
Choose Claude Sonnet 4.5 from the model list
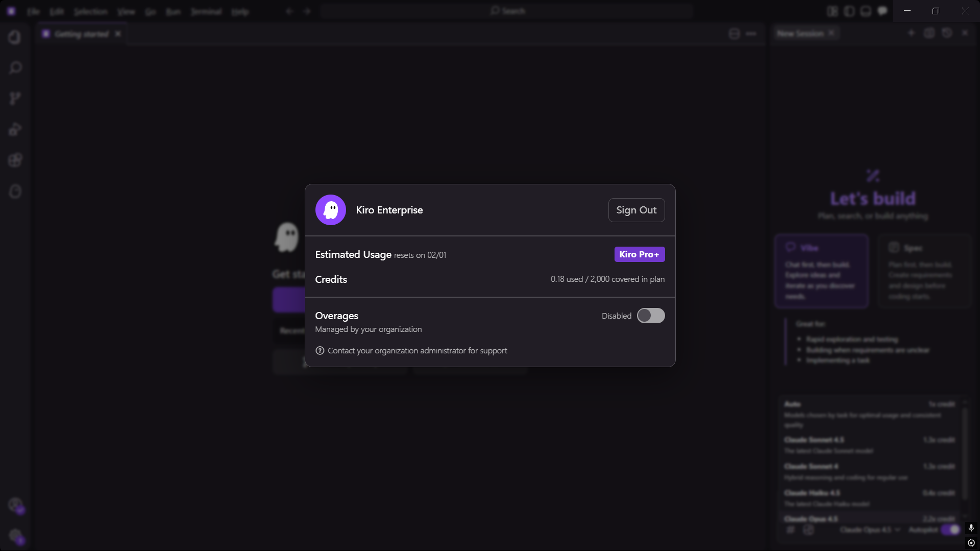pos(869,445)
